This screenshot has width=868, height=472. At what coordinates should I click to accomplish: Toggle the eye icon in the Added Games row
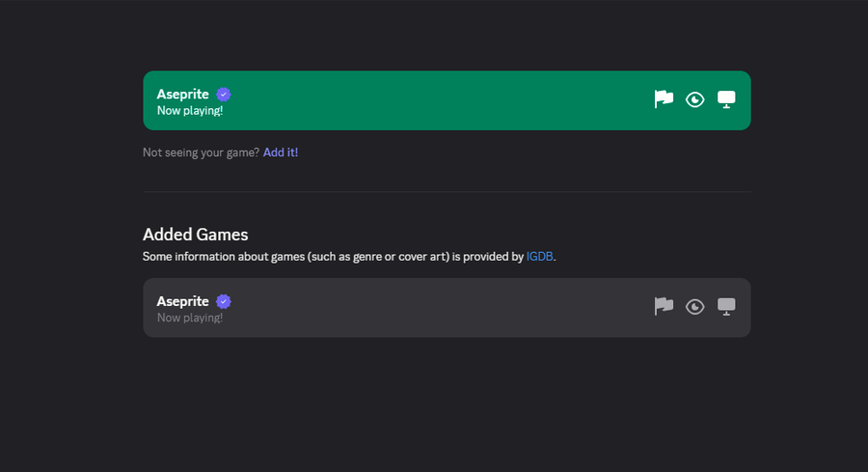pyautogui.click(x=694, y=307)
